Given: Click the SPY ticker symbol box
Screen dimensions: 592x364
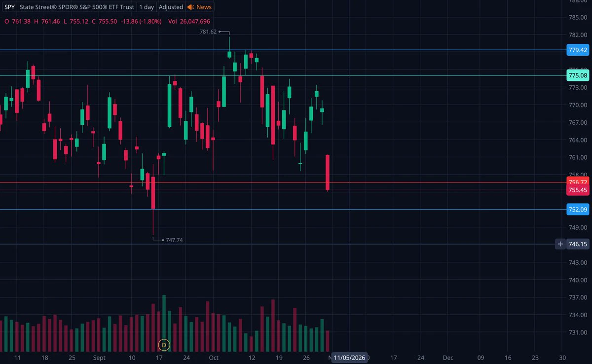Looking at the screenshot, I should click(x=9, y=7).
